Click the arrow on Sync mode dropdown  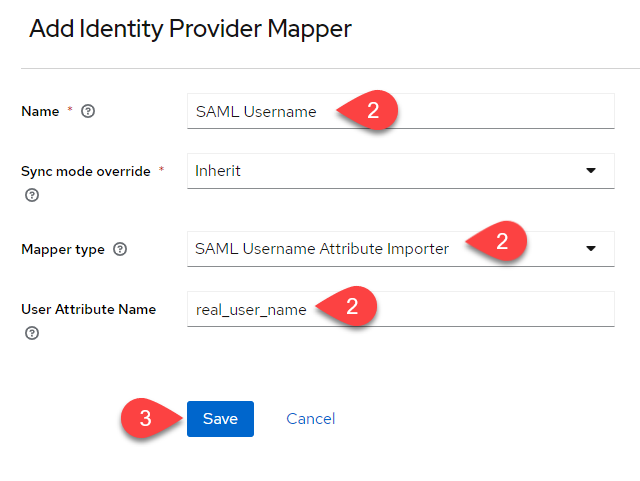(x=590, y=171)
